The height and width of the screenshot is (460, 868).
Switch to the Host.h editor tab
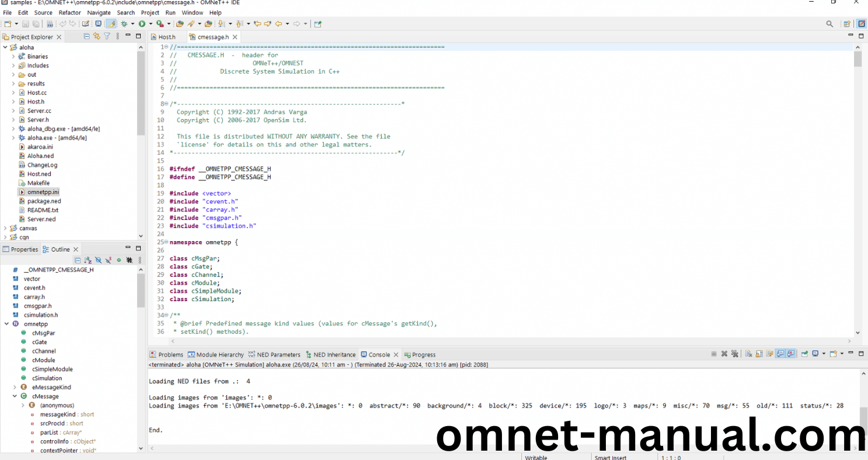(x=166, y=37)
